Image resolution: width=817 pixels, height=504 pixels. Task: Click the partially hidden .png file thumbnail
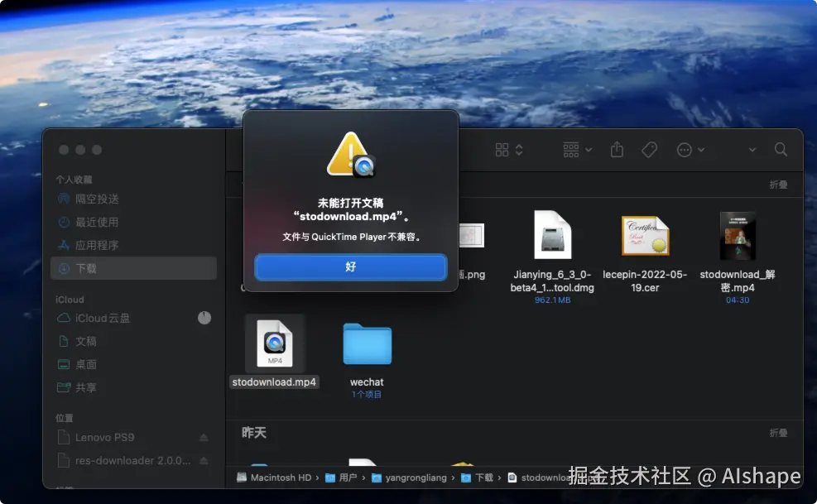tap(472, 236)
